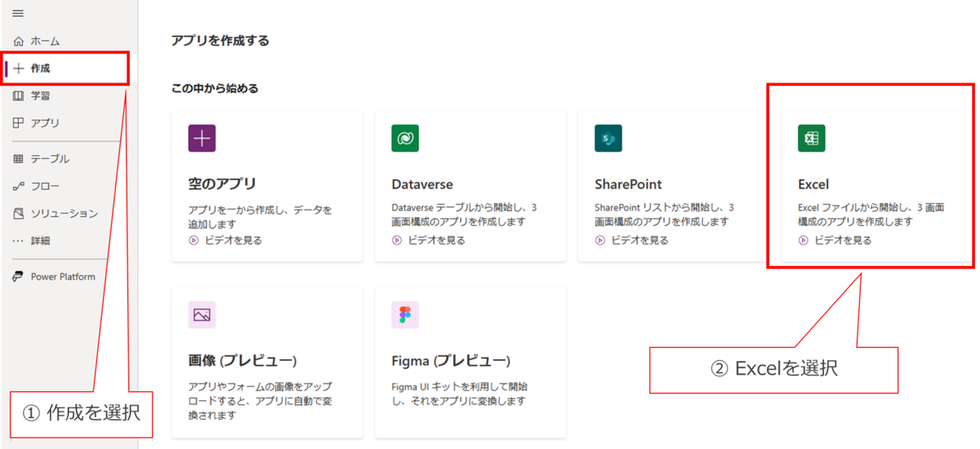Click the apps grid icon beside アプリ
This screenshot has width=980, height=449.
[x=19, y=123]
